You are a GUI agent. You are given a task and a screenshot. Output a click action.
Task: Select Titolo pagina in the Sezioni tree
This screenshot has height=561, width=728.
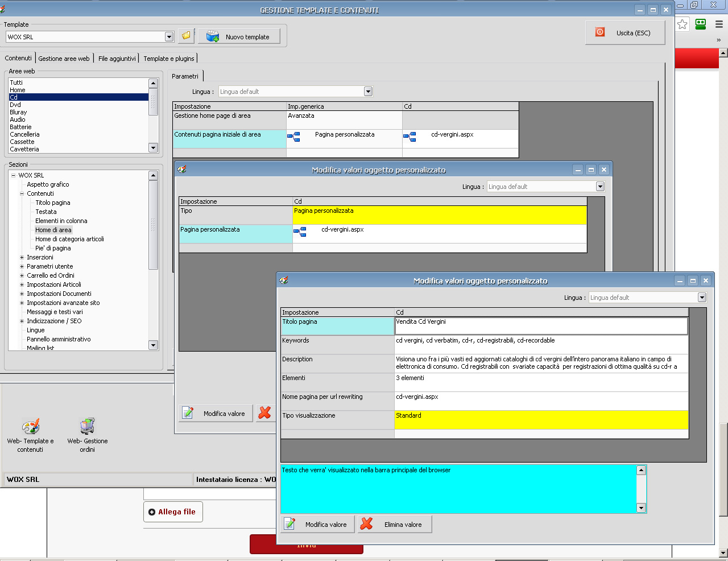[x=53, y=203]
